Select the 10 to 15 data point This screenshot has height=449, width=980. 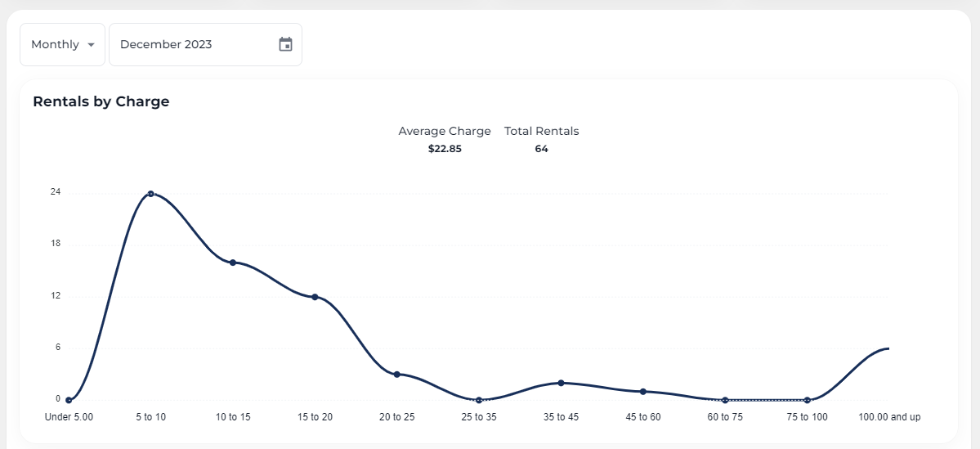(x=233, y=263)
